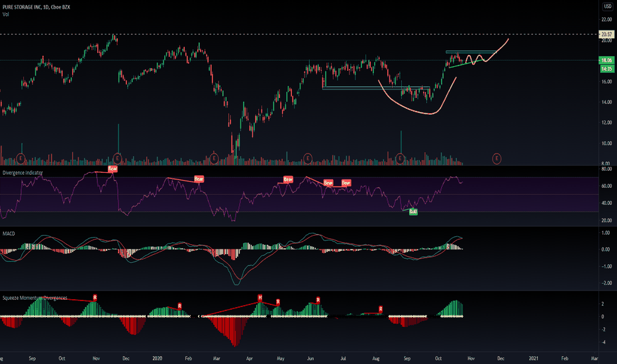The height and width of the screenshot is (364, 617).
Task: Select the green rectangle drawing near 15.50
Action: point(376,88)
